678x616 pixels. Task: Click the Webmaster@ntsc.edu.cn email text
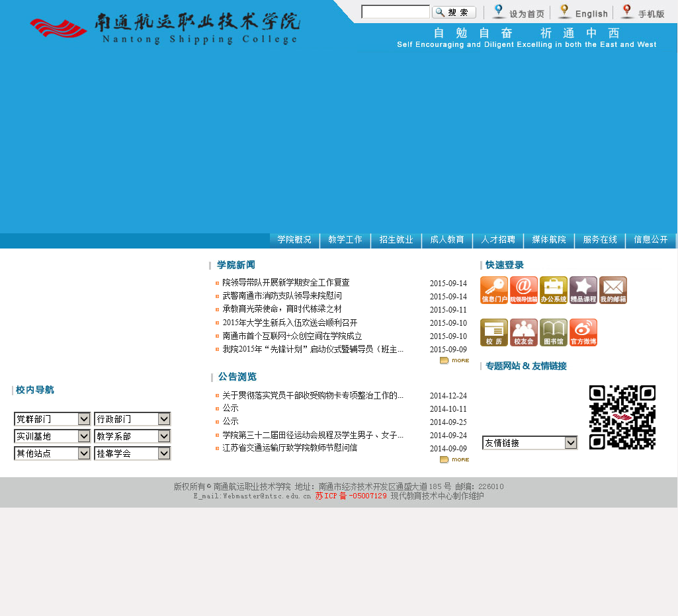pos(267,496)
